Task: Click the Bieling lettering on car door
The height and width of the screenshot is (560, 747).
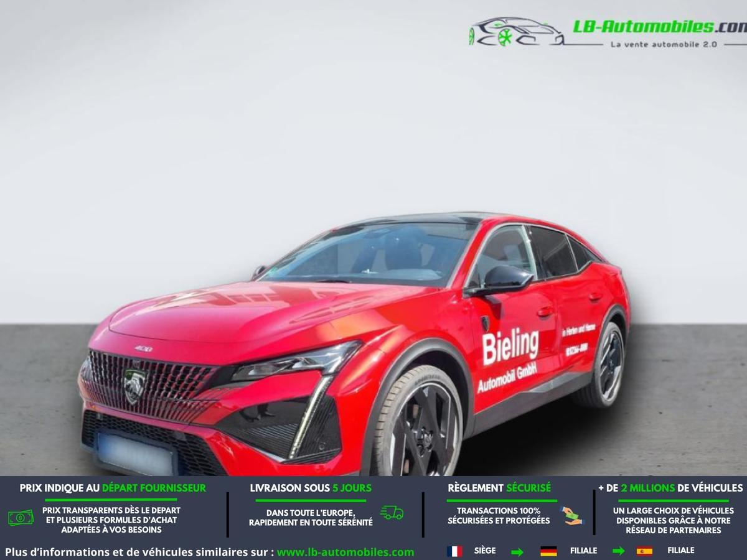Action: point(510,347)
